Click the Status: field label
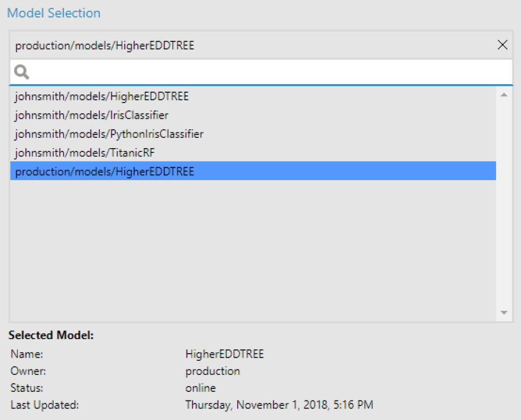 coord(27,388)
